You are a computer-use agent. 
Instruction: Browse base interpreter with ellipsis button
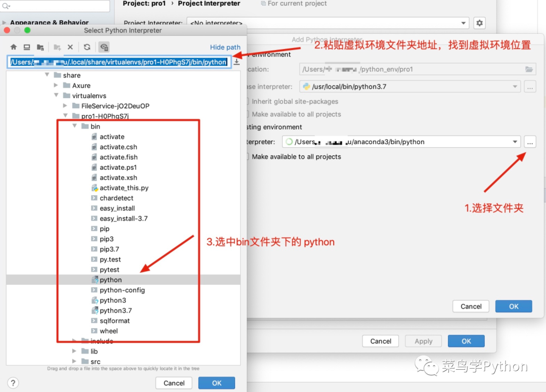point(530,87)
